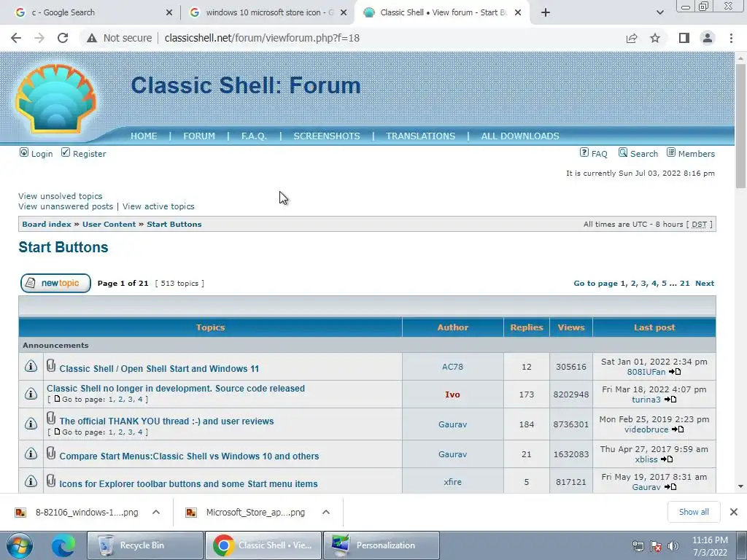Close the 'c - Google Search' tab

169,13
